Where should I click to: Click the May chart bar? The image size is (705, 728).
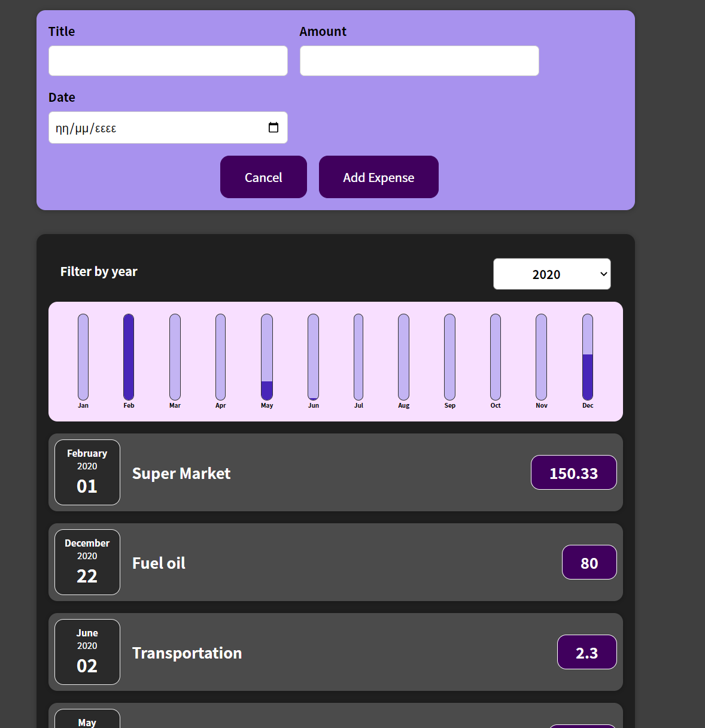pos(267,357)
